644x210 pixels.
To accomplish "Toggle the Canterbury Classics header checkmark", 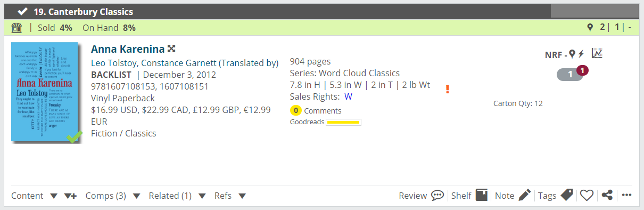I will point(22,11).
